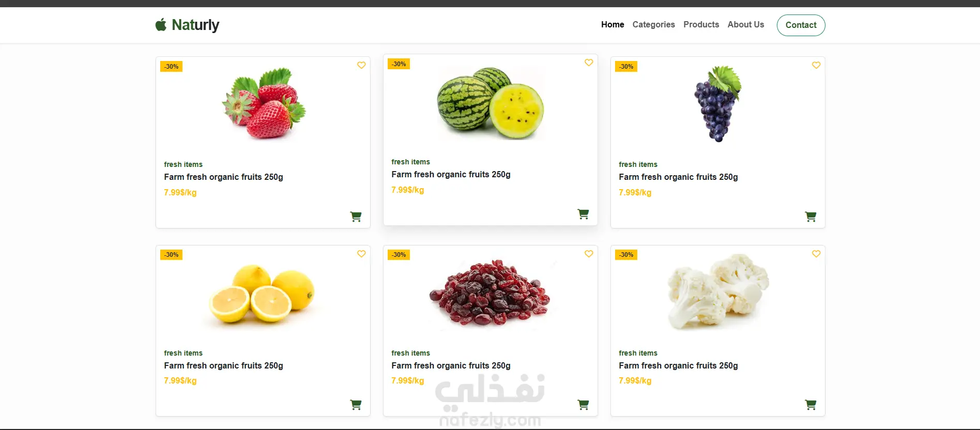Open the watermelon product image
The image size is (980, 430).
click(x=490, y=103)
